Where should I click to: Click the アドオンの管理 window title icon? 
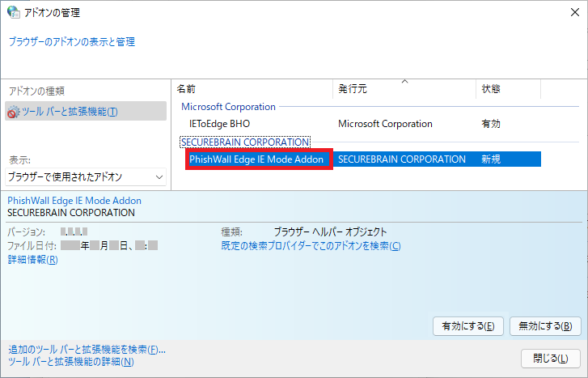[x=14, y=12]
